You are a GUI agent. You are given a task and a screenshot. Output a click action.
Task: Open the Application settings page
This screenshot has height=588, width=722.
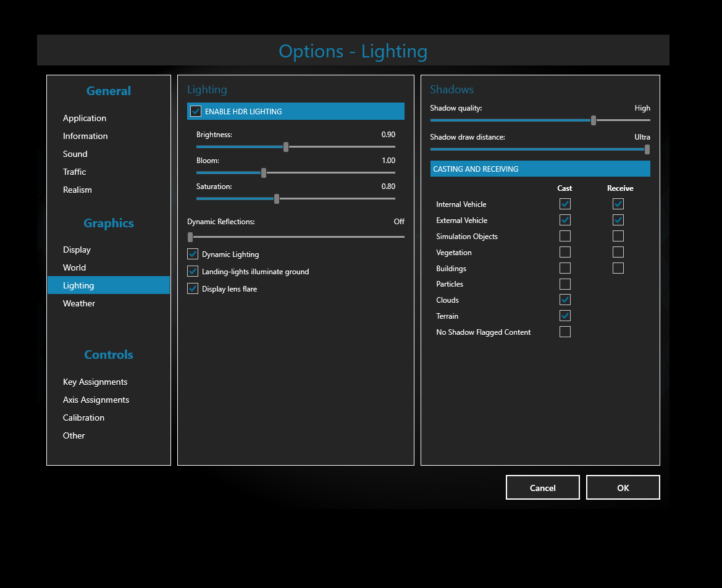click(84, 119)
